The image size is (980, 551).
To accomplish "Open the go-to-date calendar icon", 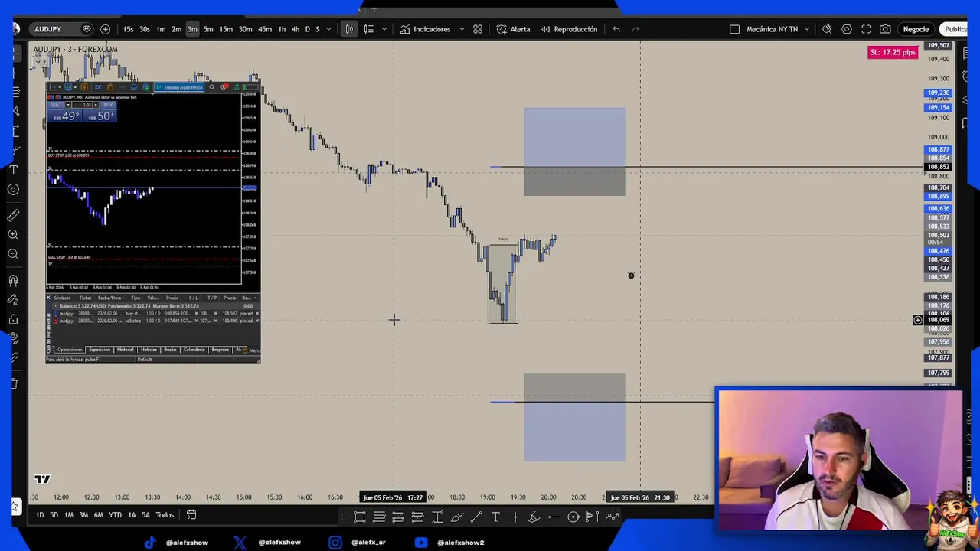I will [x=191, y=515].
